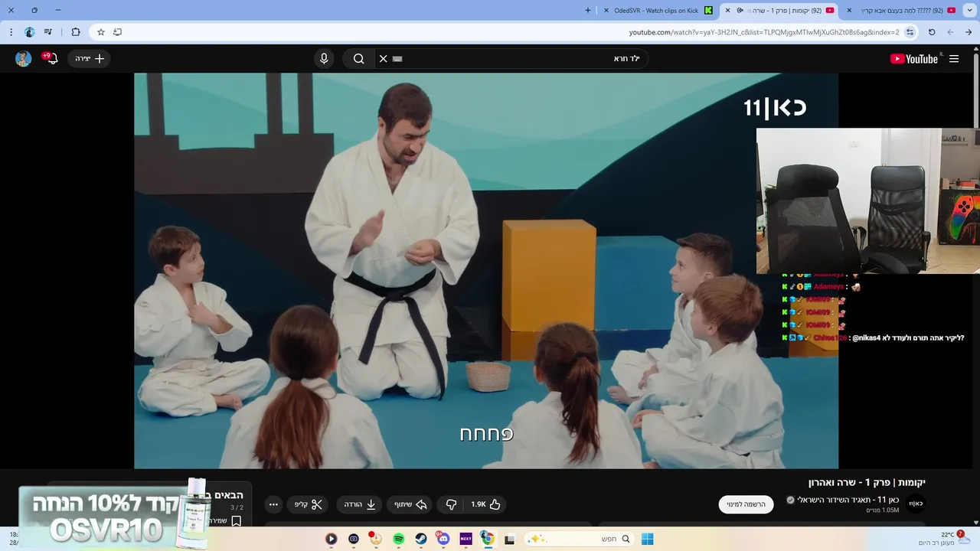
Task: Open the media player taskbar icon
Action: (x=331, y=539)
